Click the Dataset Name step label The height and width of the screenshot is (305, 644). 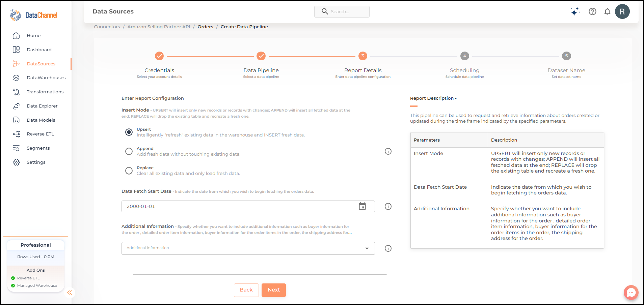[x=566, y=70]
